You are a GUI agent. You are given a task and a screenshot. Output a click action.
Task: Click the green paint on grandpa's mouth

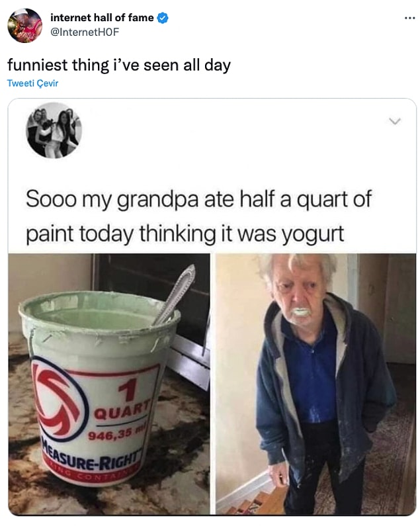[x=301, y=312]
